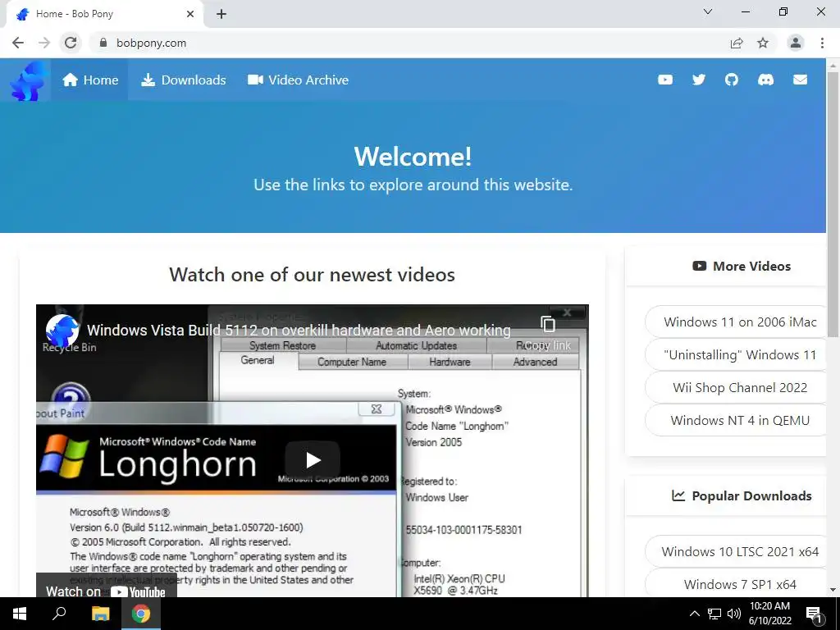Click the Popular Downloads heading

742,496
